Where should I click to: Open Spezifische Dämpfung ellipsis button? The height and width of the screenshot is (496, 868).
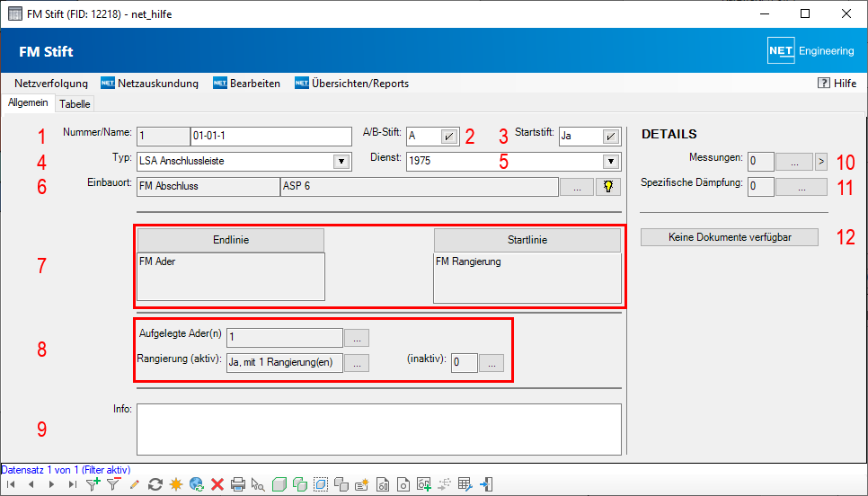click(x=802, y=187)
